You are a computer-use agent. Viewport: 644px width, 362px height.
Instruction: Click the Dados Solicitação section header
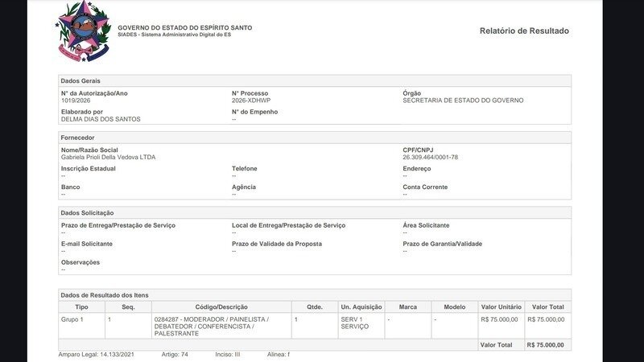click(x=87, y=212)
